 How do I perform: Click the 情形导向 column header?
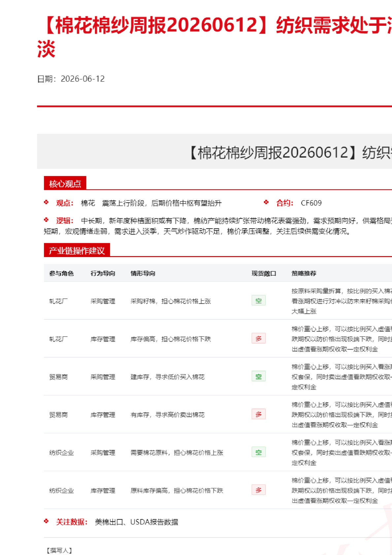(x=143, y=273)
